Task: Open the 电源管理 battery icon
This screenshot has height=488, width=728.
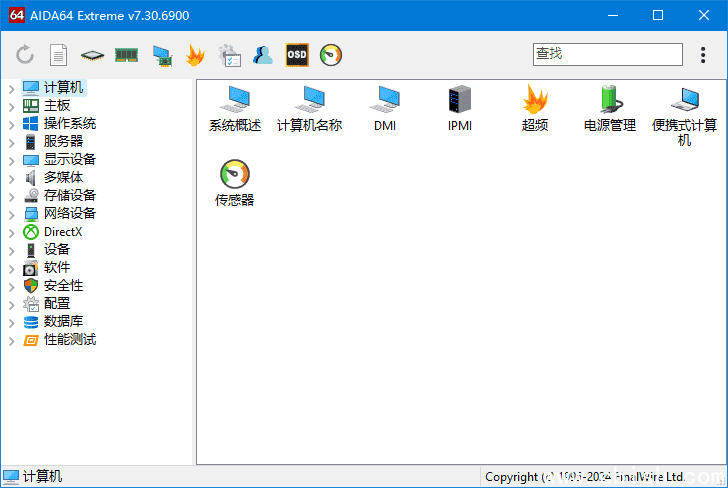Action: [x=610, y=109]
